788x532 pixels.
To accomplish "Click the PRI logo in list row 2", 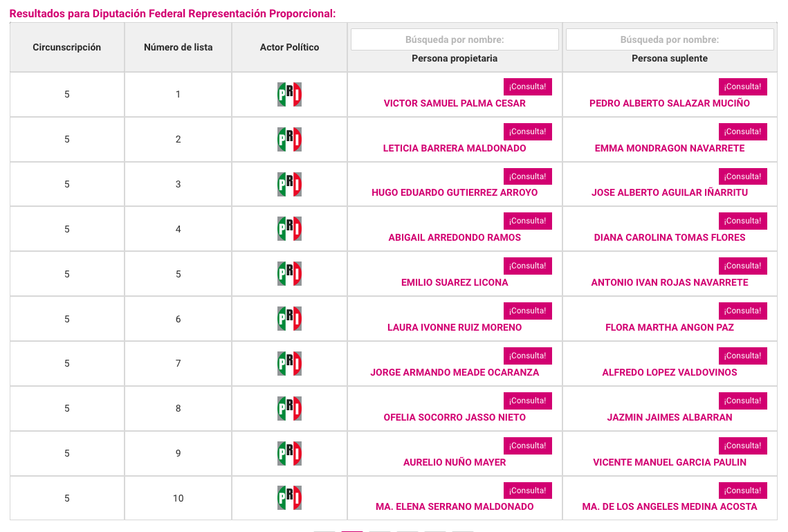I will point(289,139).
